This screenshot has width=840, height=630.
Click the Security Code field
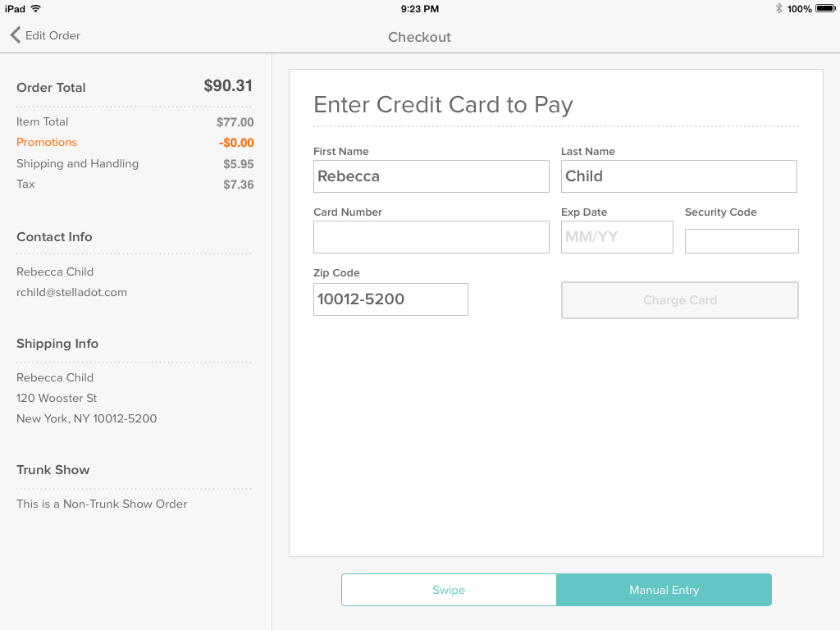pyautogui.click(x=742, y=241)
